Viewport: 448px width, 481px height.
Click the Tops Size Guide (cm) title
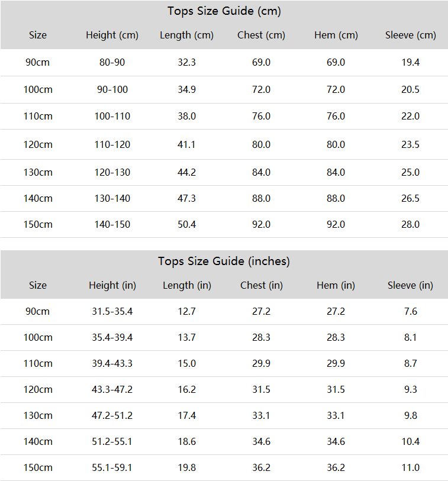tap(224, 11)
